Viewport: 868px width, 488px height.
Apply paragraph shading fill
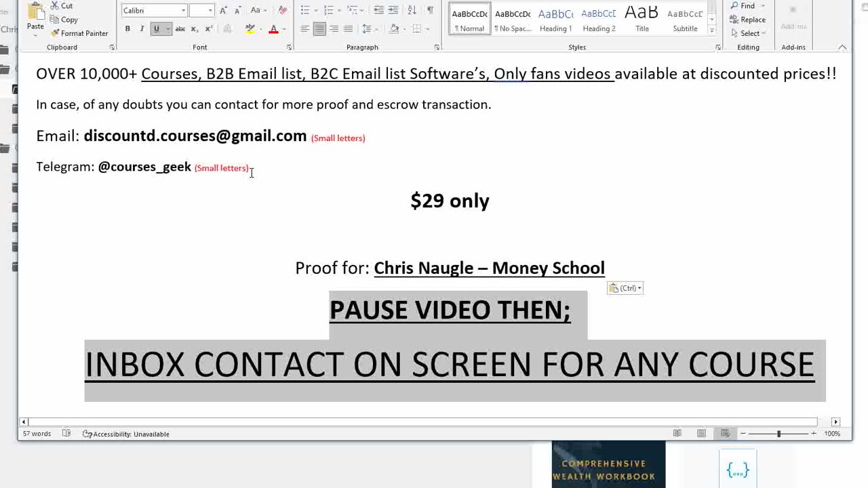[x=394, y=29]
